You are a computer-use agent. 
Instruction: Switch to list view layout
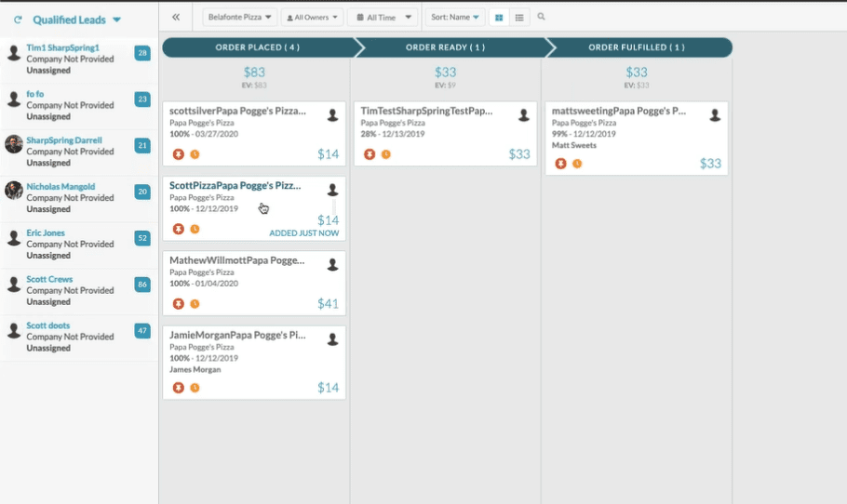coord(519,17)
